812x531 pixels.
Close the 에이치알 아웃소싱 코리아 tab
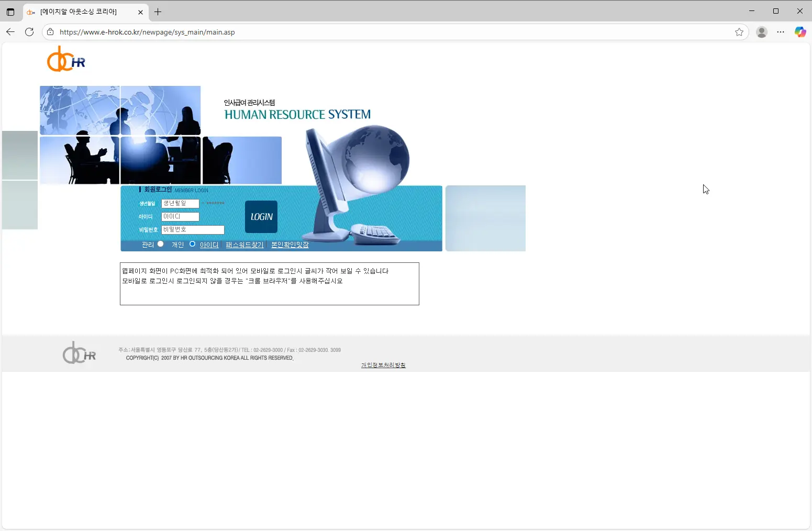click(x=140, y=12)
